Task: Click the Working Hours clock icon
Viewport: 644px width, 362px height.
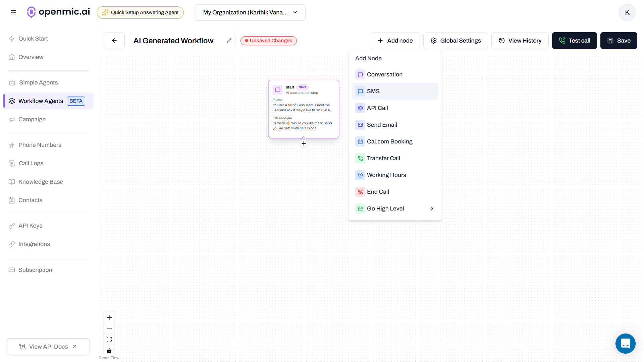Action: click(360, 175)
